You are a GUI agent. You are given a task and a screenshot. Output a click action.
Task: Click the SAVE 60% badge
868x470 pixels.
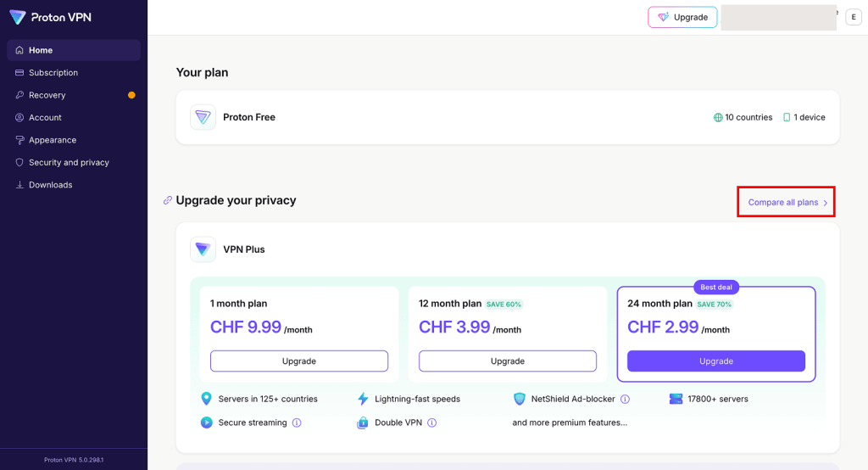pyautogui.click(x=504, y=305)
